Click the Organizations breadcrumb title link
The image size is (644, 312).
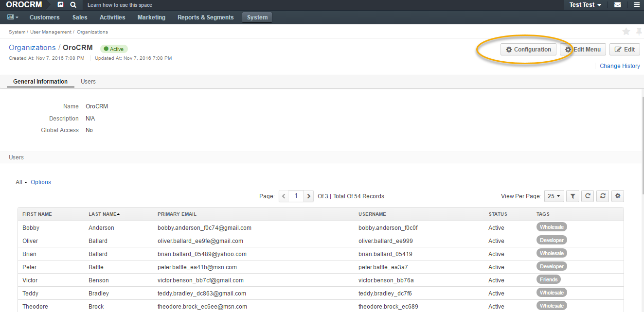click(32, 48)
